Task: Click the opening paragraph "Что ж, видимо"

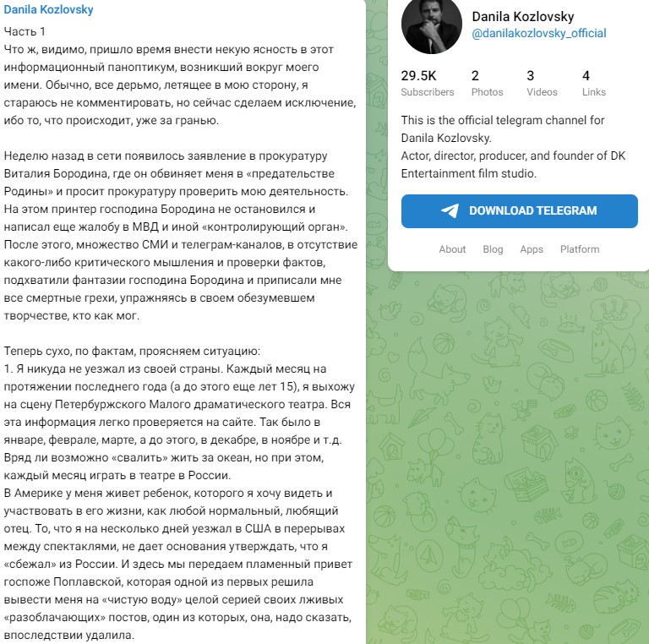Action: click(180, 85)
